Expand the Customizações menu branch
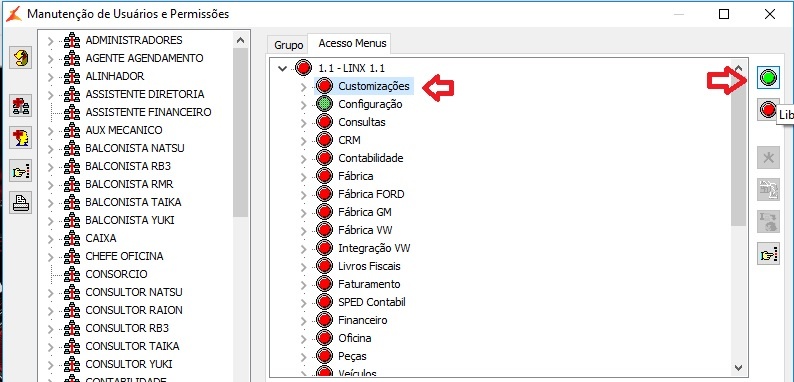794x382 pixels. 303,87
